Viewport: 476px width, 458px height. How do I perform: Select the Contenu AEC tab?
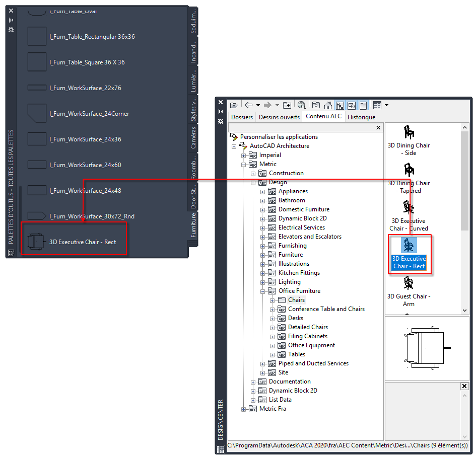[323, 116]
